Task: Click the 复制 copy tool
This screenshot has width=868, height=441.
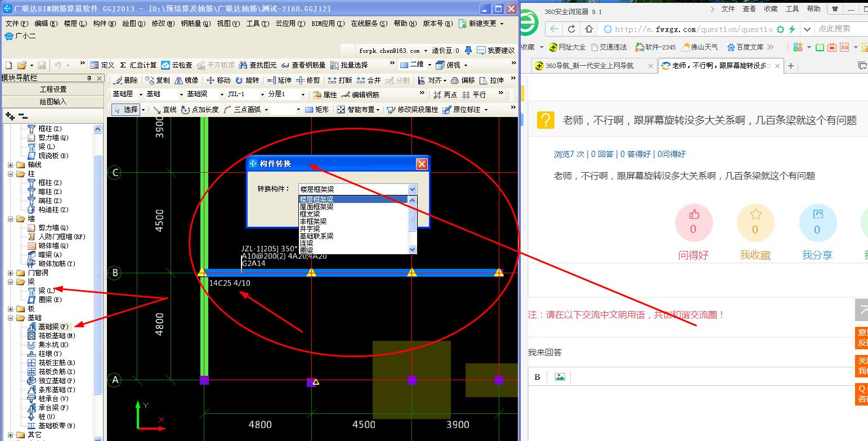Action: pos(157,80)
